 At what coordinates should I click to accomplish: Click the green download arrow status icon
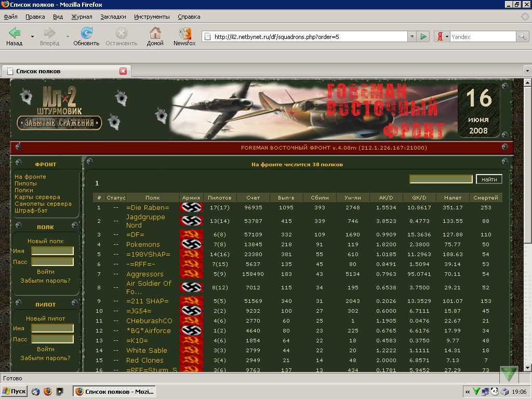(x=508, y=374)
